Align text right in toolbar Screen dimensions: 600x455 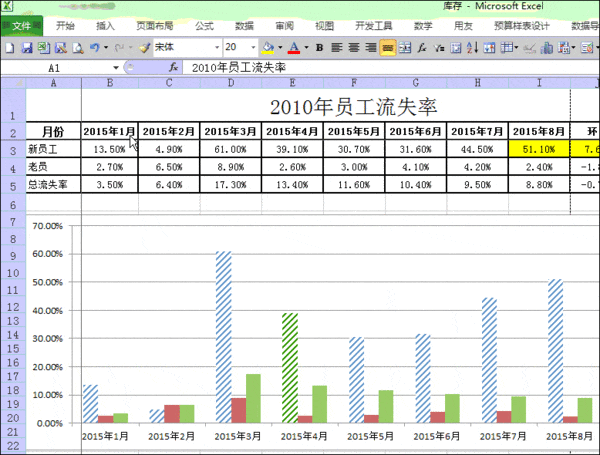pos(371,48)
